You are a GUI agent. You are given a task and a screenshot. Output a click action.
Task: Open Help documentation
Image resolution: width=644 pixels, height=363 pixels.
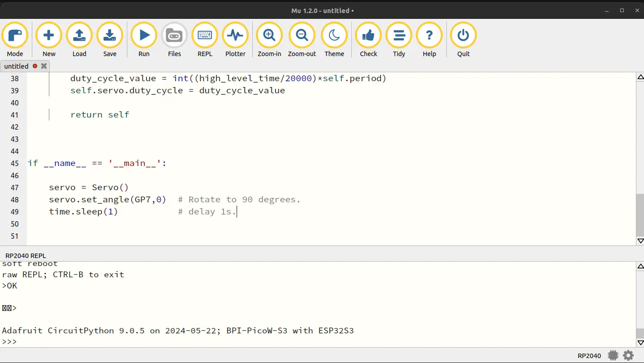pyautogui.click(x=429, y=40)
